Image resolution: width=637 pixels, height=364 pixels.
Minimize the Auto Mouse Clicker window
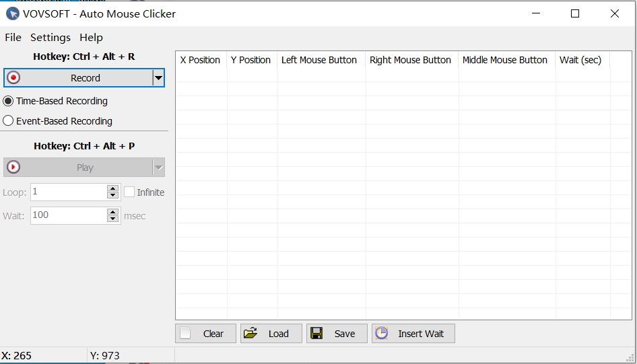point(536,13)
